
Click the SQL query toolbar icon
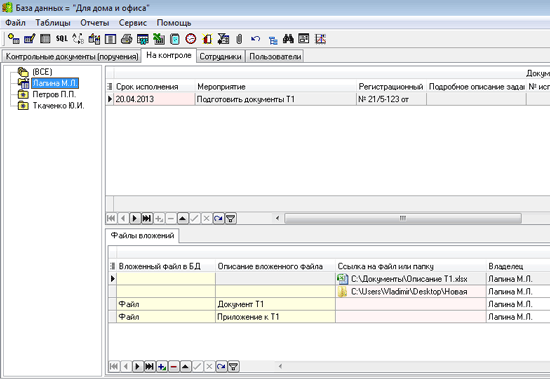pos(62,39)
